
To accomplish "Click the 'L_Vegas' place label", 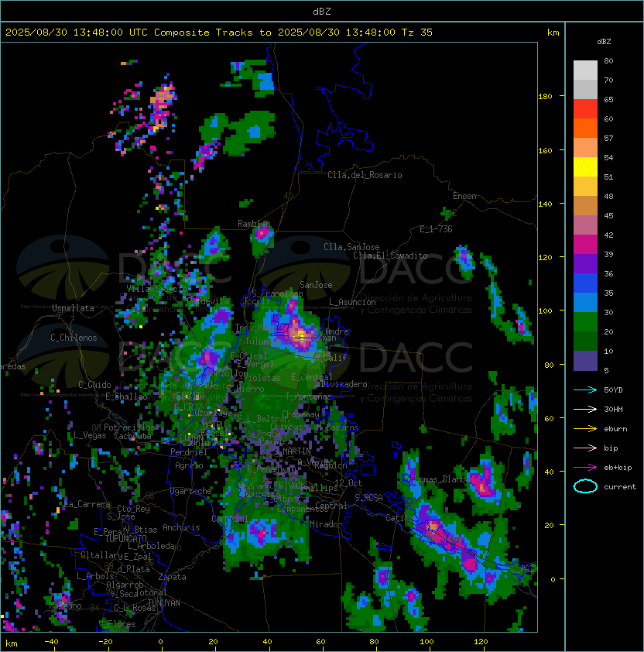I will pyautogui.click(x=90, y=435).
